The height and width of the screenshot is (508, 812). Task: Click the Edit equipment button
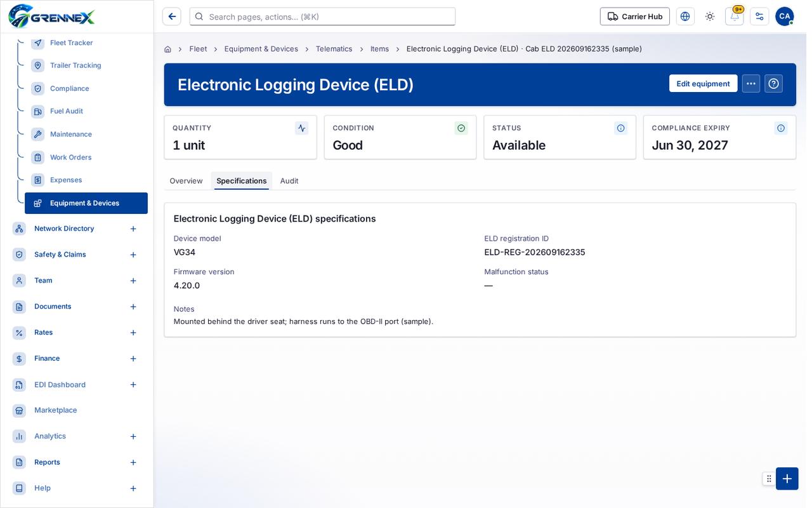(703, 84)
